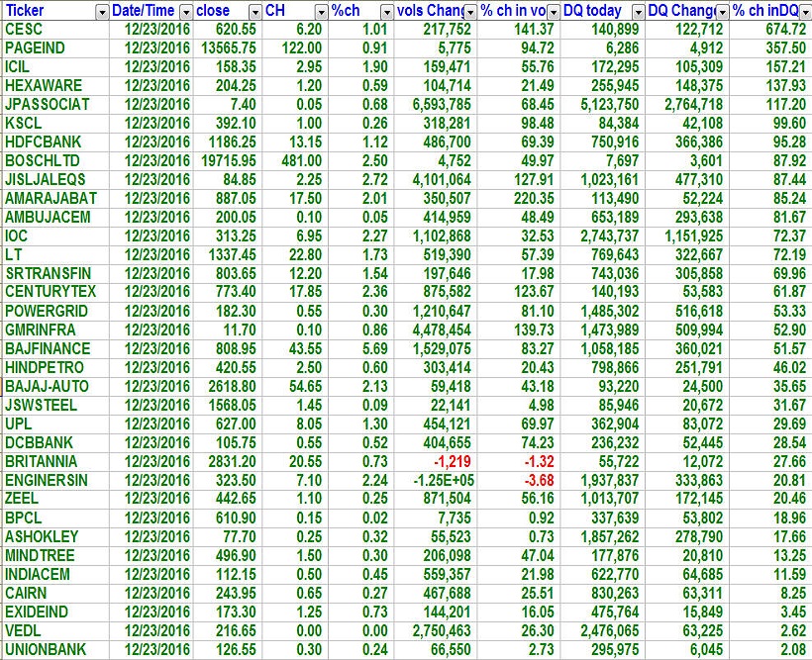Select the red -3.68 percent cell

pyautogui.click(x=519, y=480)
